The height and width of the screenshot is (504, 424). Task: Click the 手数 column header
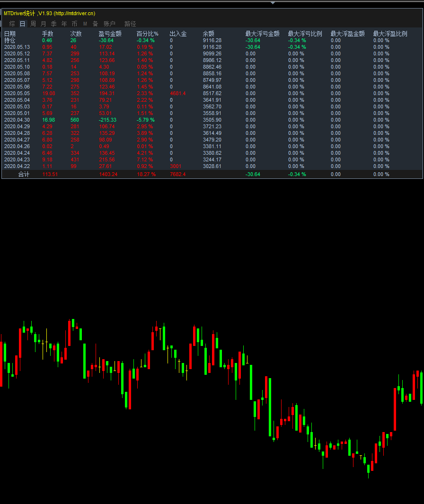point(48,34)
